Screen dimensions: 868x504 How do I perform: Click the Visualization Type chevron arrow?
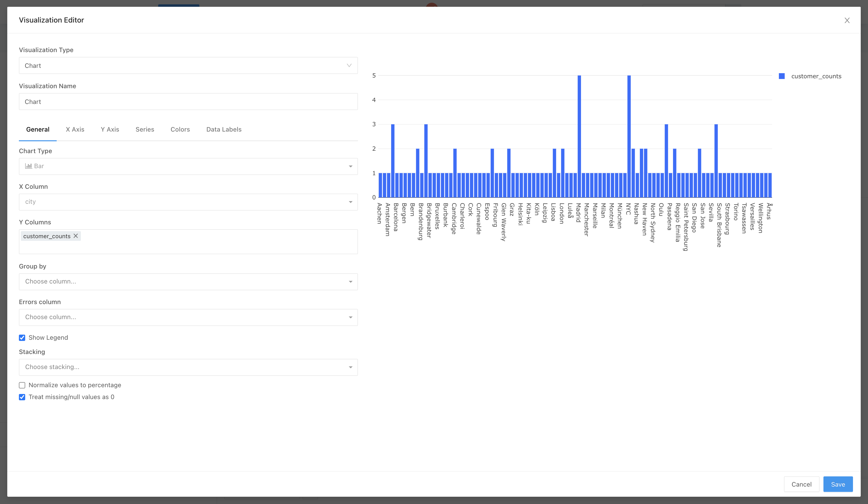tap(349, 65)
